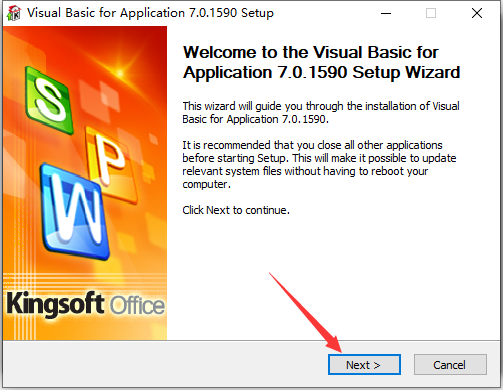Screen dimensions: 503x390
Task: Click the 'This wizard will guide you' paragraph
Action: tap(321, 112)
